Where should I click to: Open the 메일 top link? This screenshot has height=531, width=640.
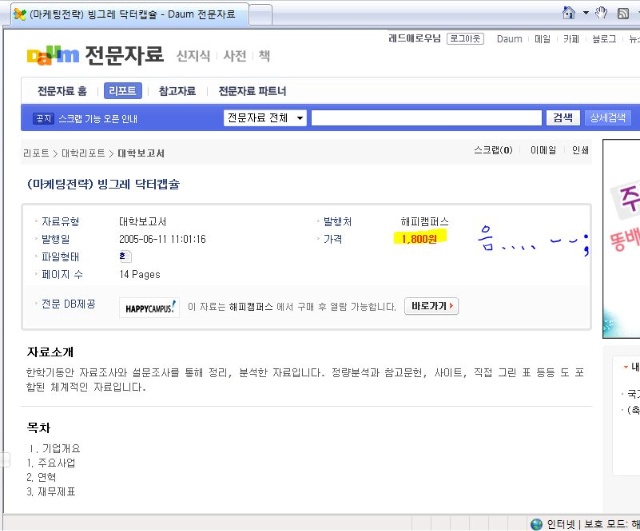coord(542,39)
